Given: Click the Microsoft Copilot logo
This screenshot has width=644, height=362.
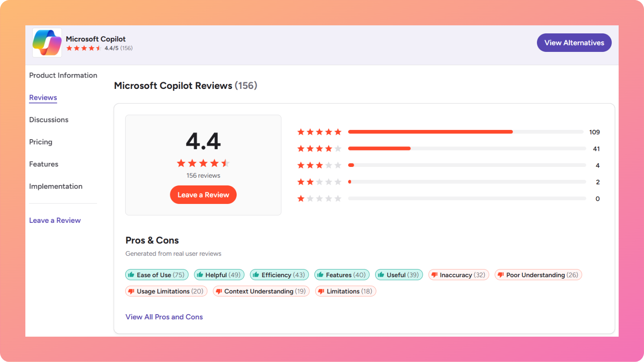Looking at the screenshot, I should click(x=46, y=42).
